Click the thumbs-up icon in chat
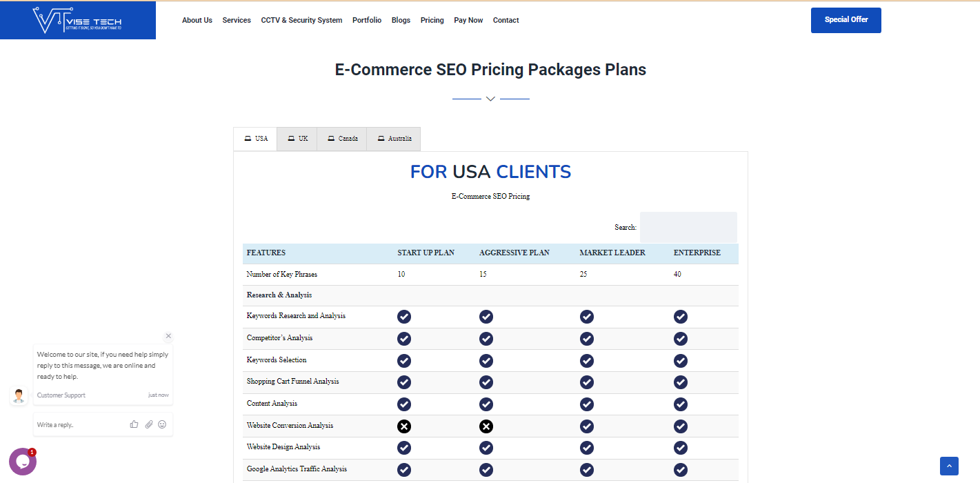The image size is (980, 483). tap(134, 424)
